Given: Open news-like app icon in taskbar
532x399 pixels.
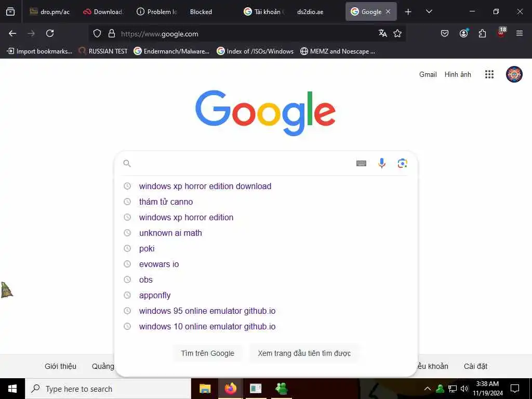Looking at the screenshot, I should 256,389.
